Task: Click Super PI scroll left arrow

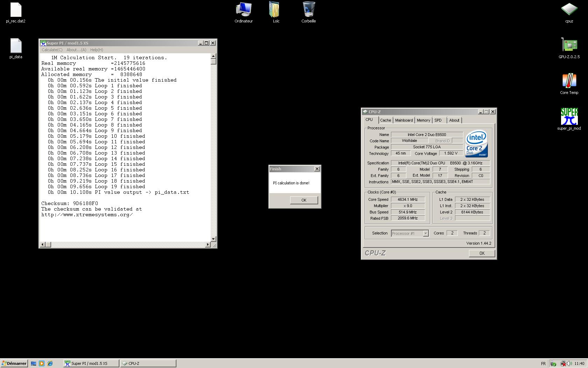Action: click(42, 244)
